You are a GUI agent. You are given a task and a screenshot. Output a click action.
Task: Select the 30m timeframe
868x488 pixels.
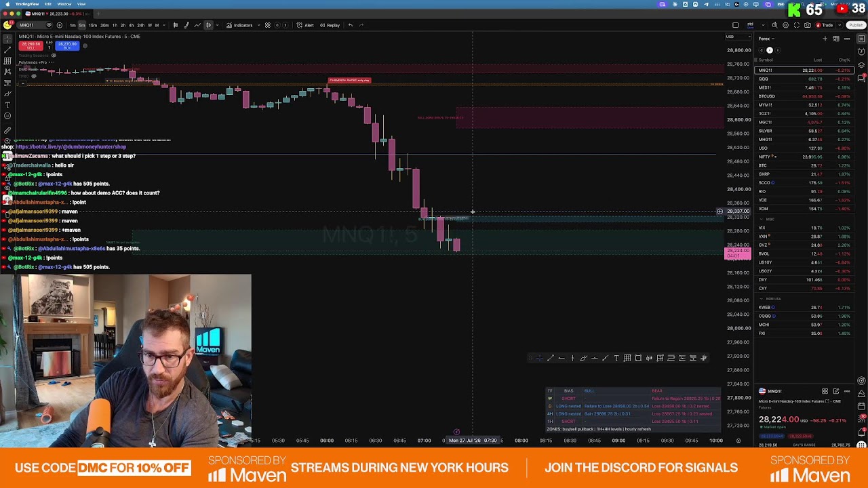pos(104,25)
